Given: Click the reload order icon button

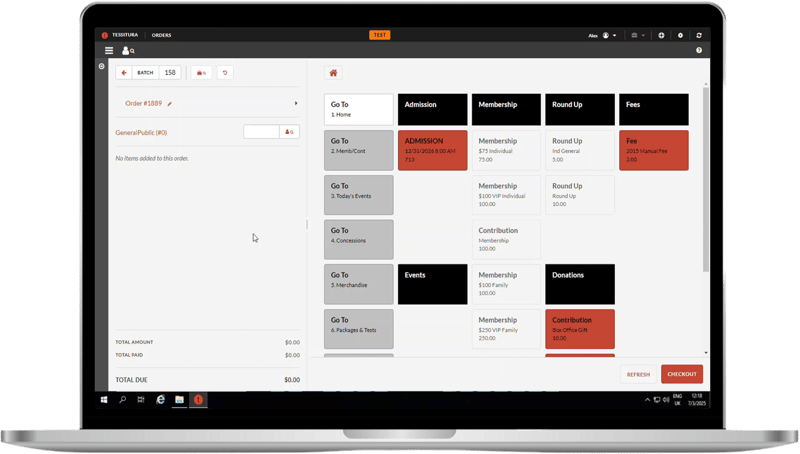Looking at the screenshot, I should [x=225, y=72].
